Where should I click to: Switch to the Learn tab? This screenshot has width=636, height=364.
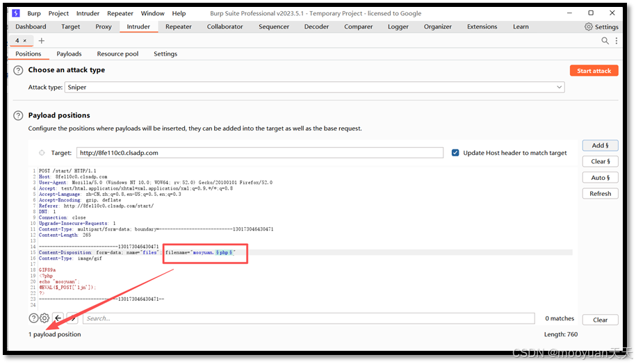point(521,27)
